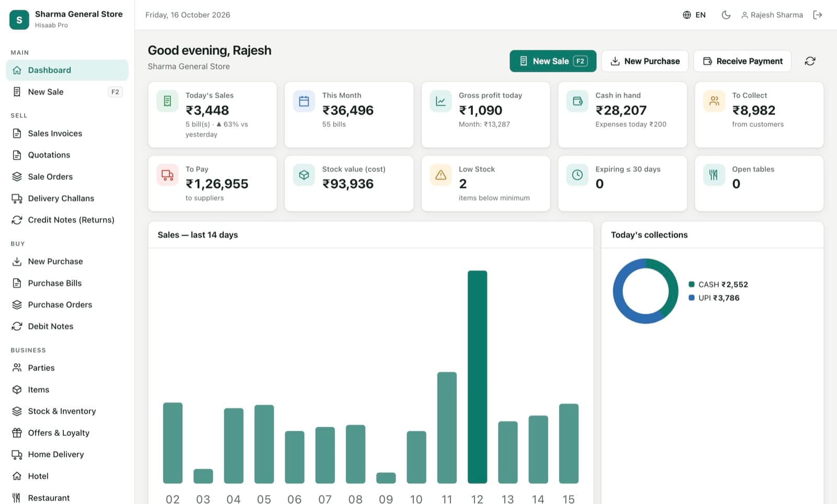Click the Receive Payment button
Viewport: 837px width, 504px height.
[742, 61]
